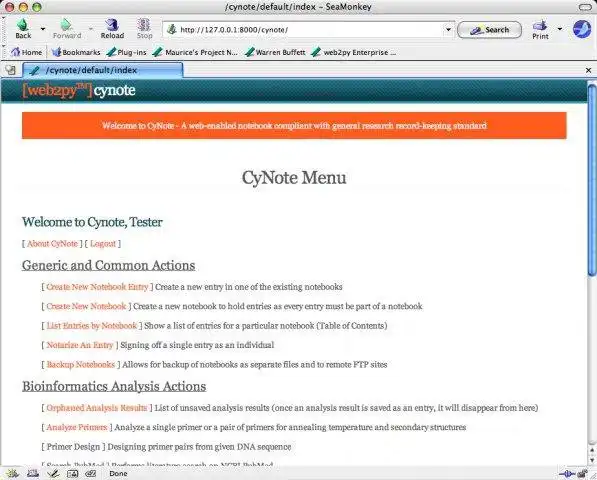This screenshot has width=597, height=480.
Task: Click the Stop toolbar icon
Action: (144, 26)
